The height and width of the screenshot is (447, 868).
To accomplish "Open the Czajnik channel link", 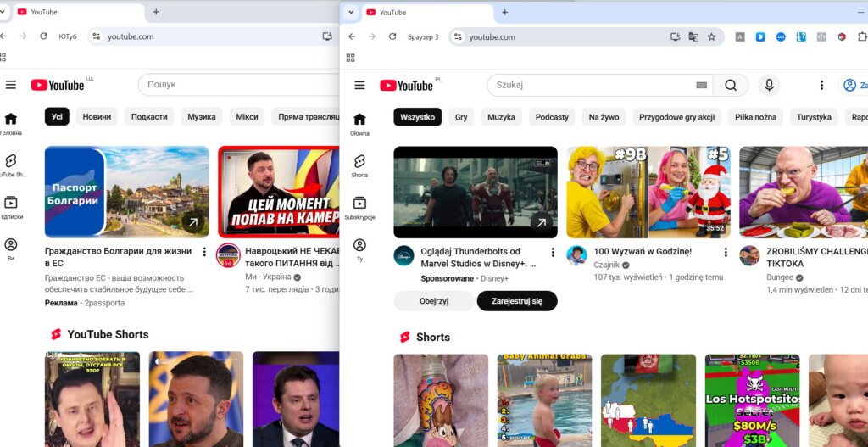I will [x=607, y=265].
